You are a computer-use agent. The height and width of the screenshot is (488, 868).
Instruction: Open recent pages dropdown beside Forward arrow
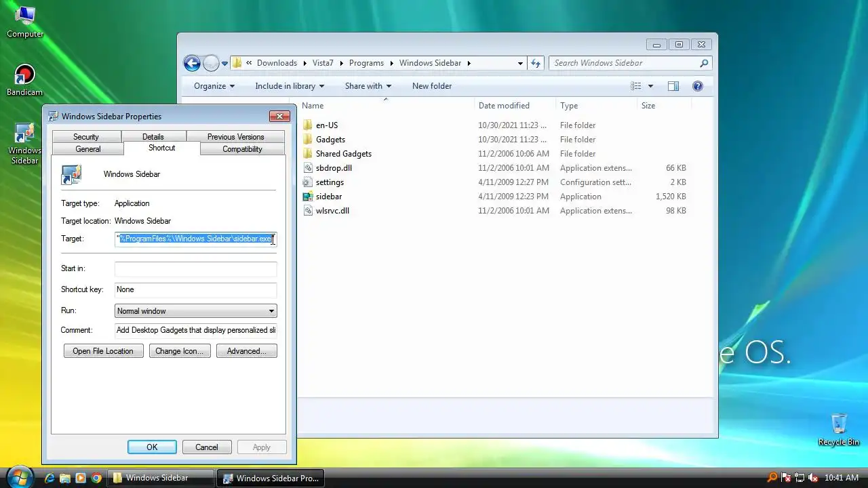click(x=224, y=64)
